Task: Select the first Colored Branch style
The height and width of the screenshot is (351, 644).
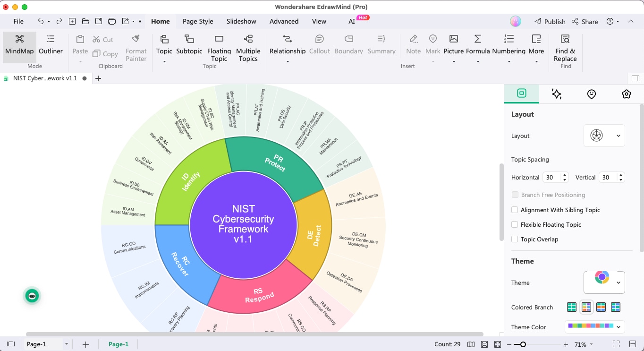Action: 571,307
